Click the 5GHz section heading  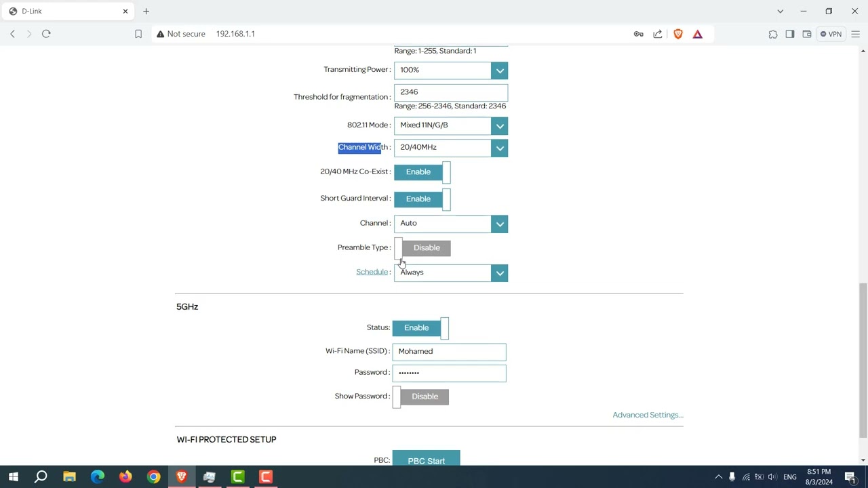pyautogui.click(x=187, y=307)
